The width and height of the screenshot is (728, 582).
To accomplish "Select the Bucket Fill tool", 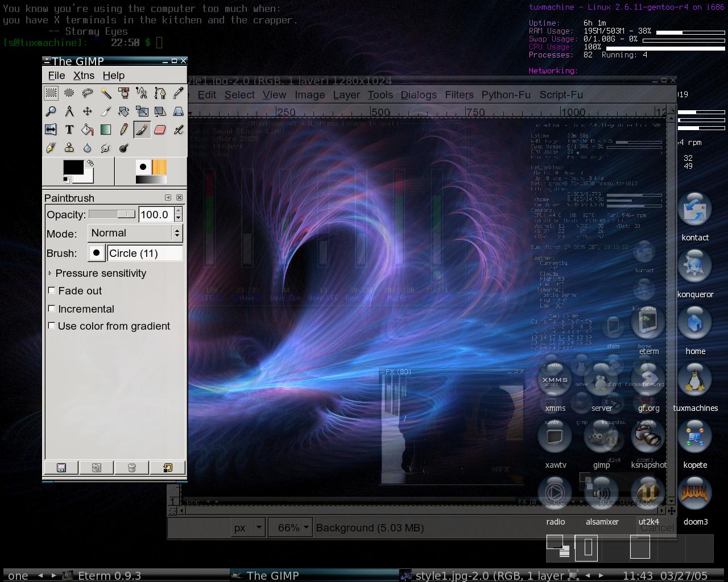I will [x=88, y=130].
